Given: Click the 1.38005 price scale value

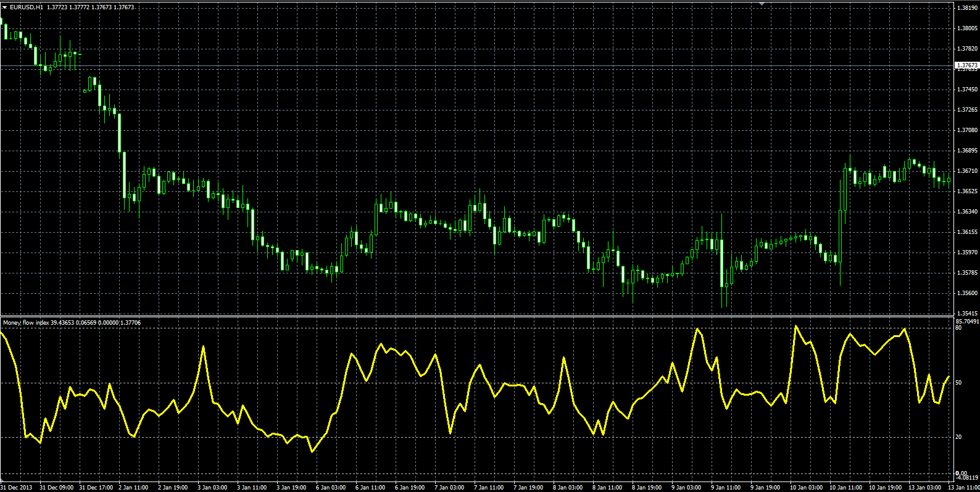Looking at the screenshot, I should pos(967,28).
